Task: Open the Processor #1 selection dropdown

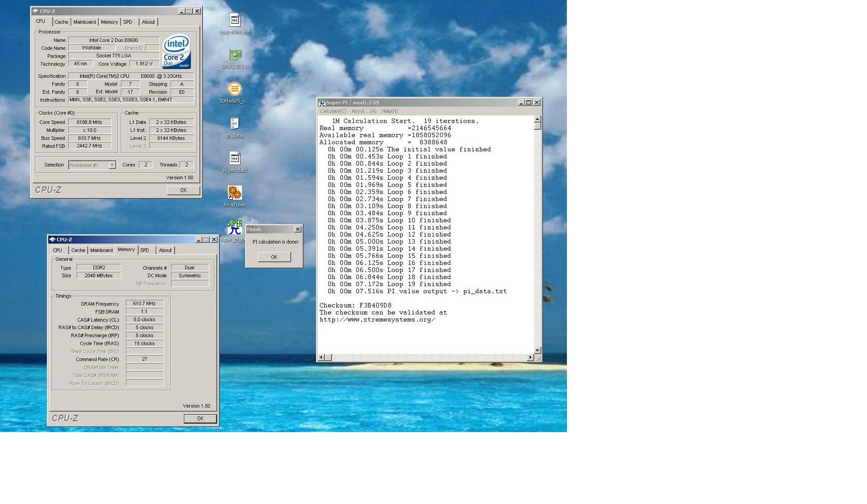Action: tap(112, 165)
